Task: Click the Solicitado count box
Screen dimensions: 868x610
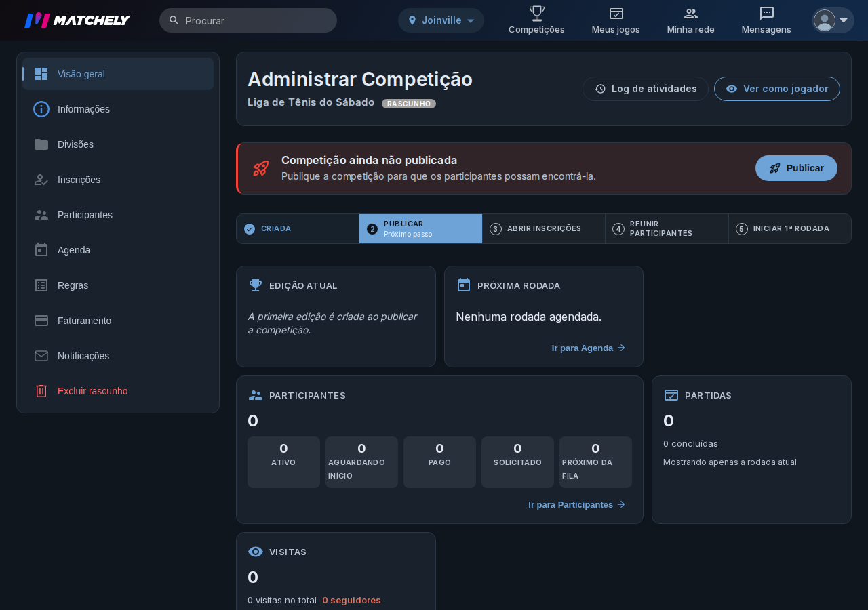Action: point(517,462)
